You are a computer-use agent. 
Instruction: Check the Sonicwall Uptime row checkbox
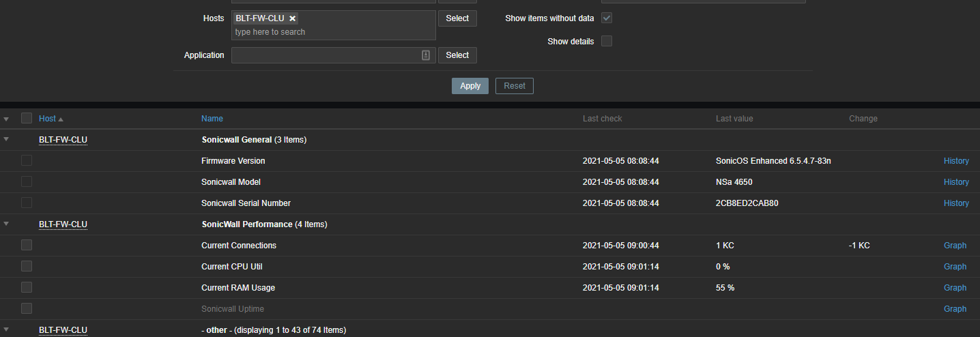27,309
